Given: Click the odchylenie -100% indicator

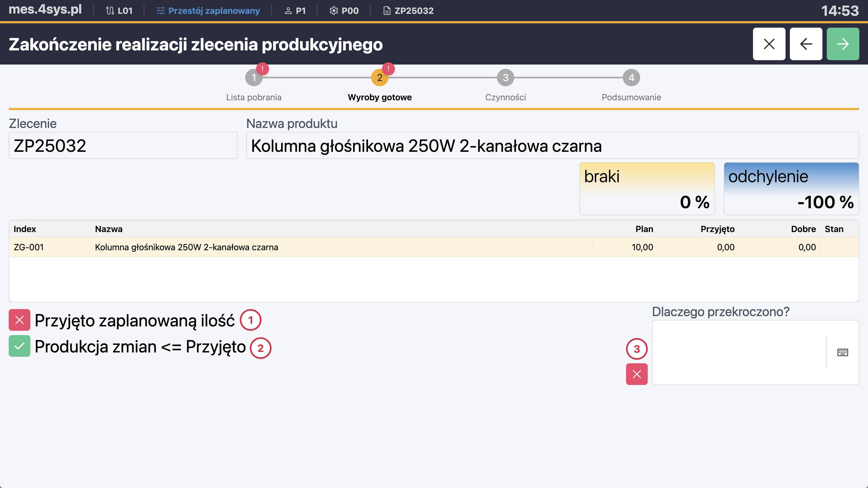Looking at the screenshot, I should [792, 189].
